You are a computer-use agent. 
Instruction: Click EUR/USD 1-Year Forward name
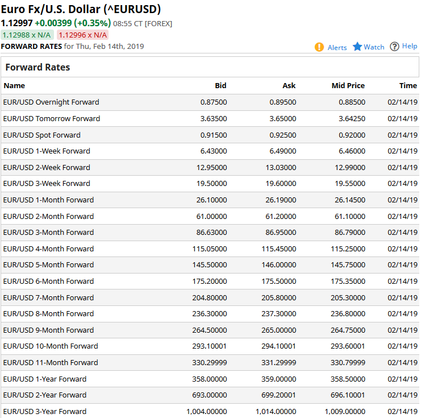click(x=45, y=379)
